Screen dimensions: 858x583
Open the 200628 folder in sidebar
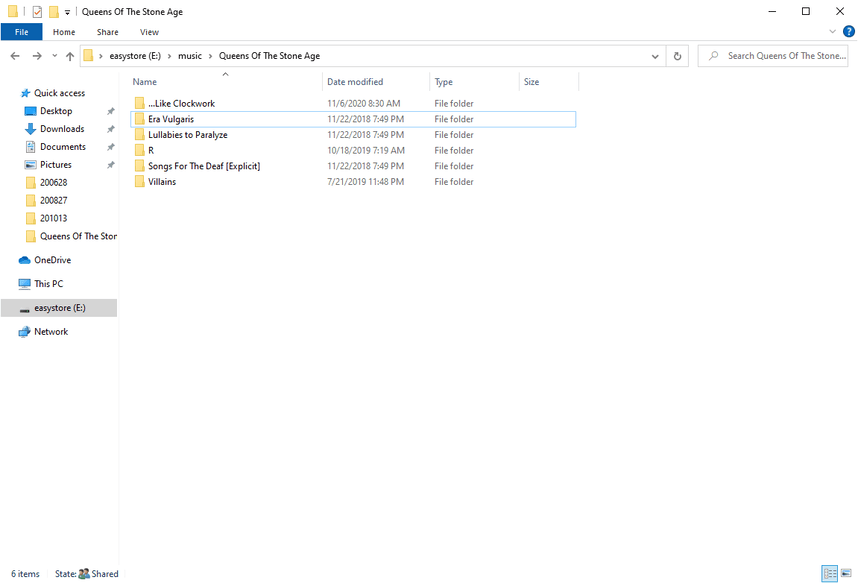(x=53, y=182)
